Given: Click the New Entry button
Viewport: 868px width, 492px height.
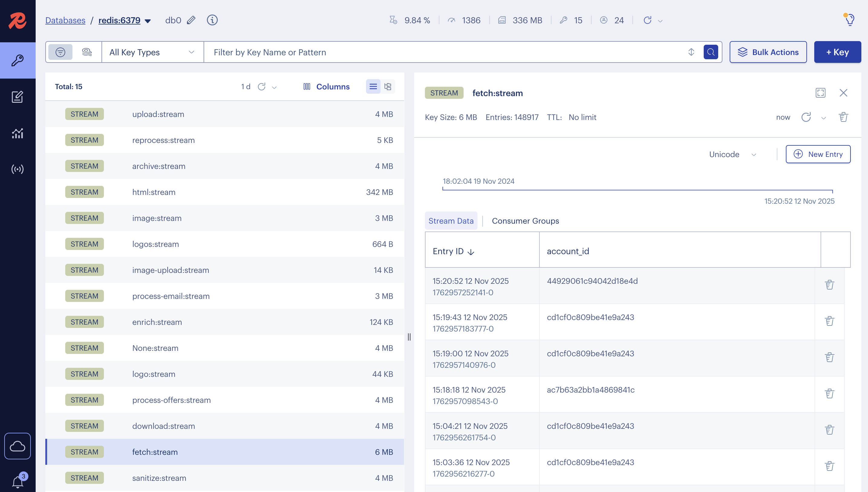Looking at the screenshot, I should click(x=818, y=154).
